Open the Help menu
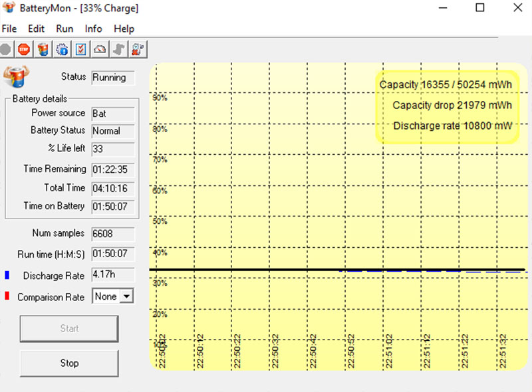Screen dimensions: 532x392 [124, 29]
